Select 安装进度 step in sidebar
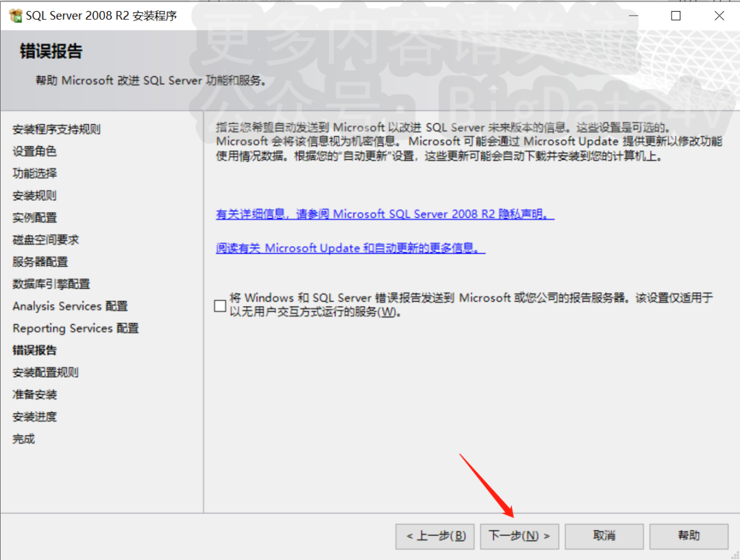This screenshot has width=740, height=560. coord(34,417)
